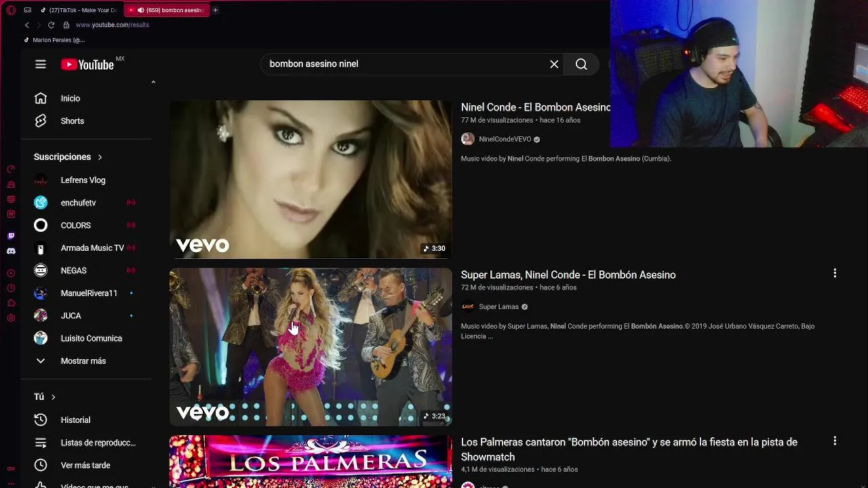This screenshot has height=488, width=868.
Task: Open the Marlon Perales TikTok bookmark
Action: [54, 40]
